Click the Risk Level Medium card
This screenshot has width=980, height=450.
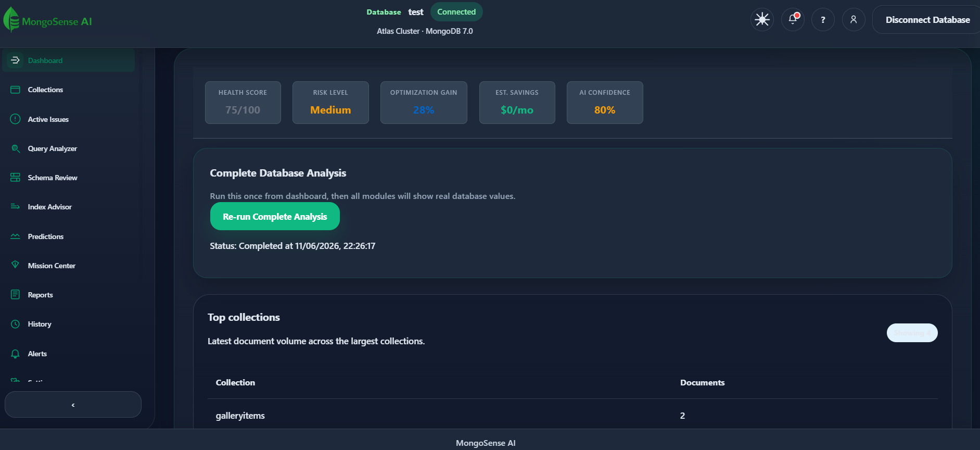point(330,103)
